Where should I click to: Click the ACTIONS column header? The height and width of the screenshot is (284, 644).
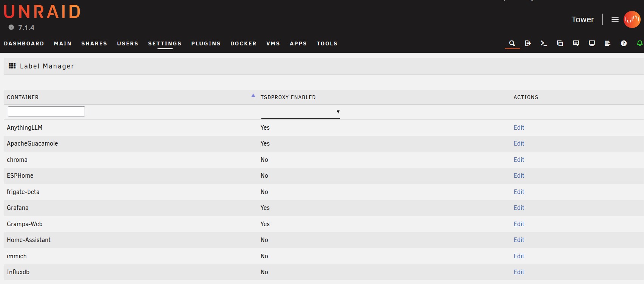(526, 97)
